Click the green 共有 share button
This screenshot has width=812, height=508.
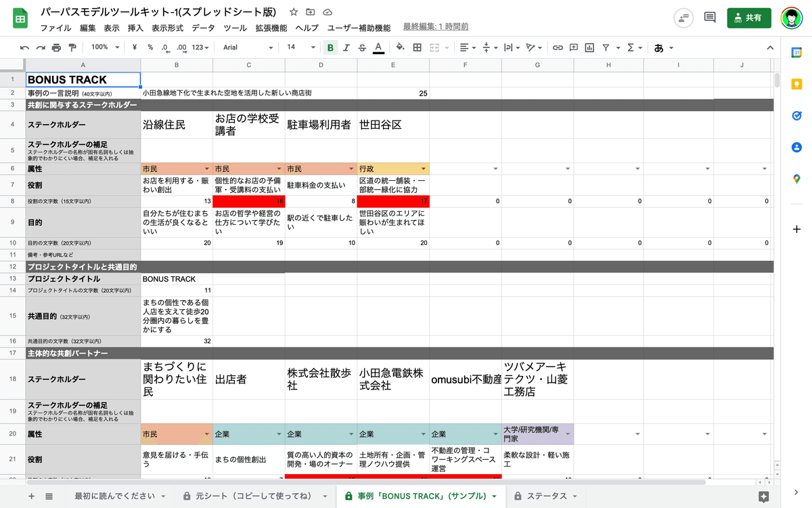(x=749, y=18)
